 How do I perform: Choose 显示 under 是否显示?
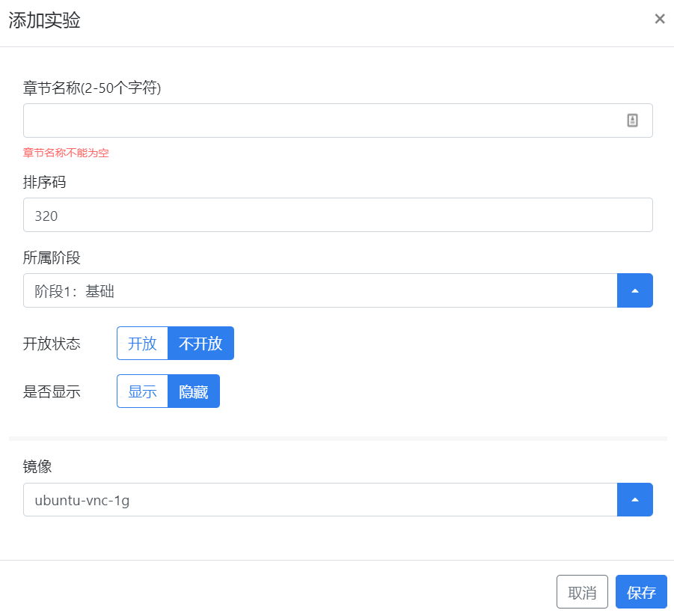pyautogui.click(x=142, y=391)
